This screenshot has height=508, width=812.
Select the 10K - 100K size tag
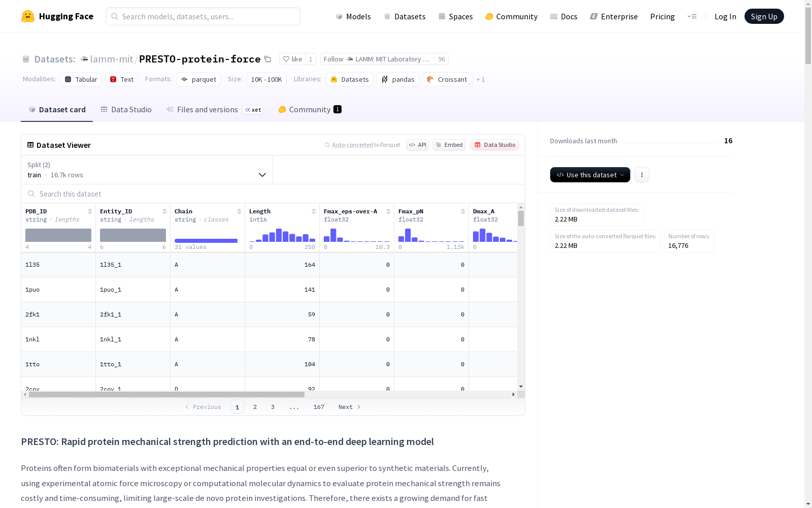[x=266, y=79]
